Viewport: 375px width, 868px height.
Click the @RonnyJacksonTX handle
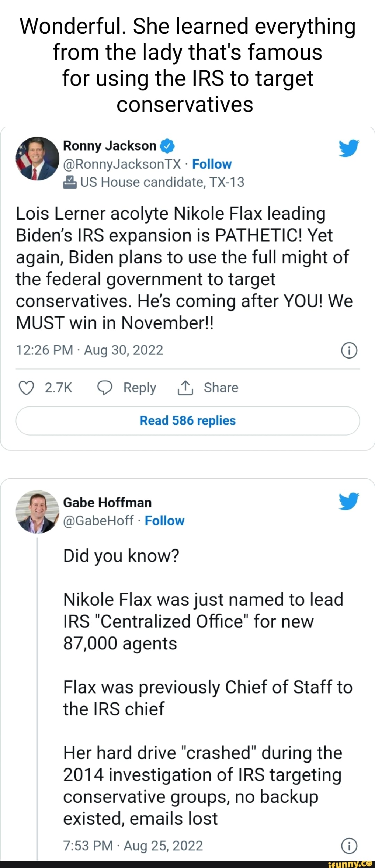[x=122, y=164]
